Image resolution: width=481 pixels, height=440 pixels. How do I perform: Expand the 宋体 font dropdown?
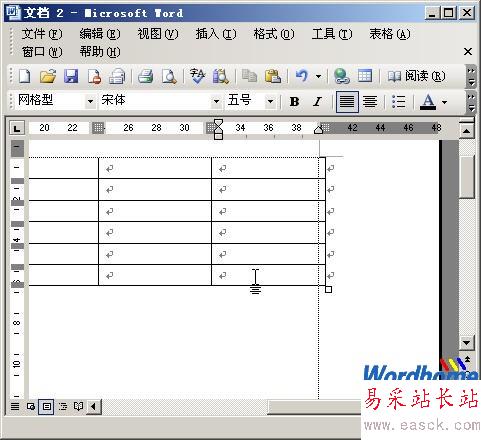pyautogui.click(x=216, y=101)
